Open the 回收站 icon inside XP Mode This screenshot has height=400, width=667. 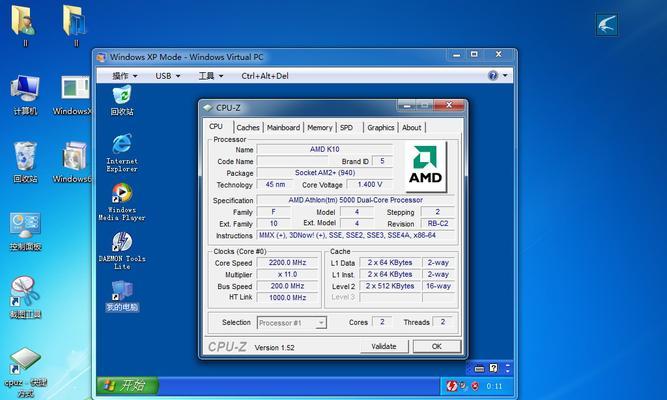point(122,100)
